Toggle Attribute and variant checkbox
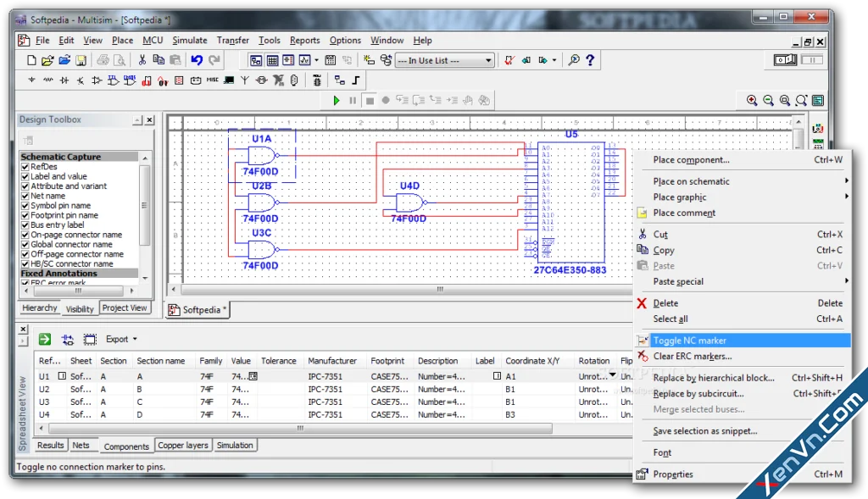This screenshot has height=499, width=868. (25, 186)
